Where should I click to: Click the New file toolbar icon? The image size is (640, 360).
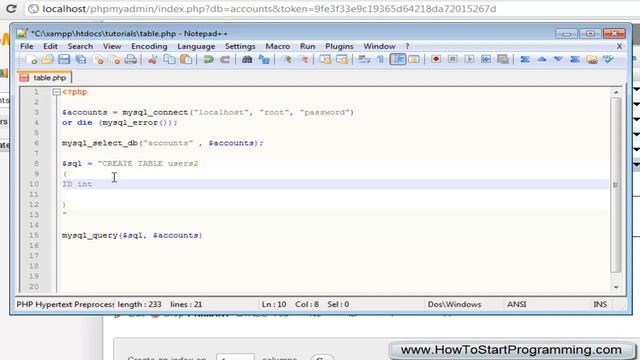click(32, 60)
